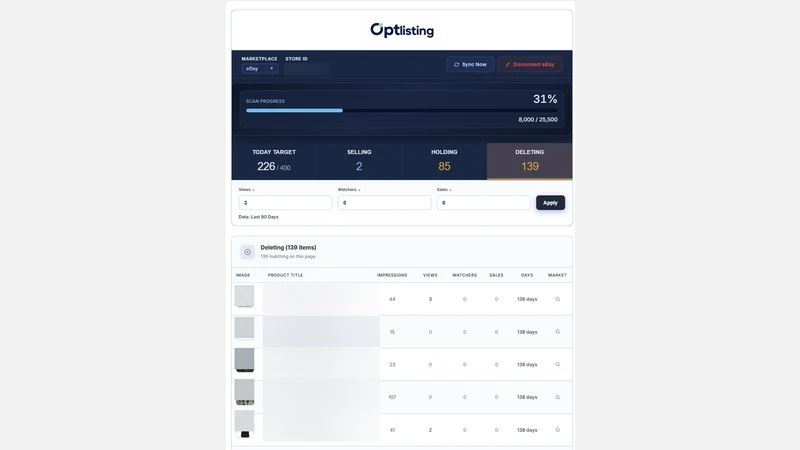
Task: Sort by Days column header
Action: tap(527, 275)
